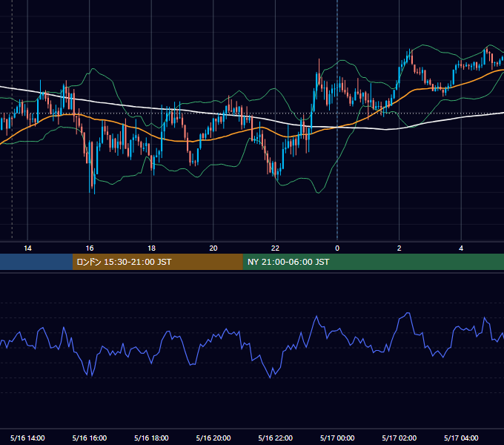This screenshot has width=504, height=445.
Task: Click the 5/17 04:00 date label
Action: [x=461, y=438]
